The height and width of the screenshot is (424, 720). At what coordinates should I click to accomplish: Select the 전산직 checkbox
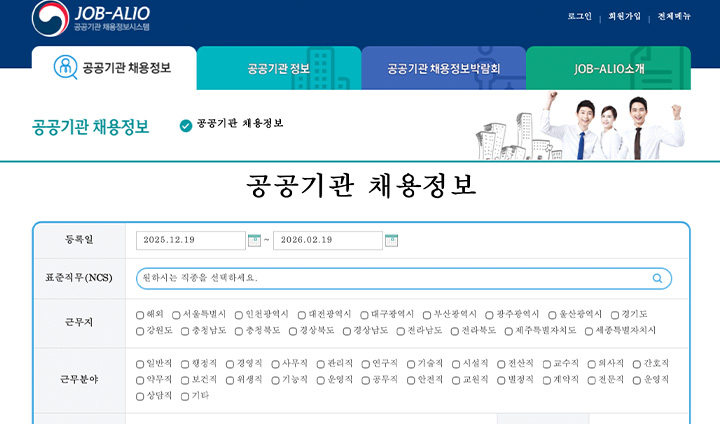(x=501, y=364)
